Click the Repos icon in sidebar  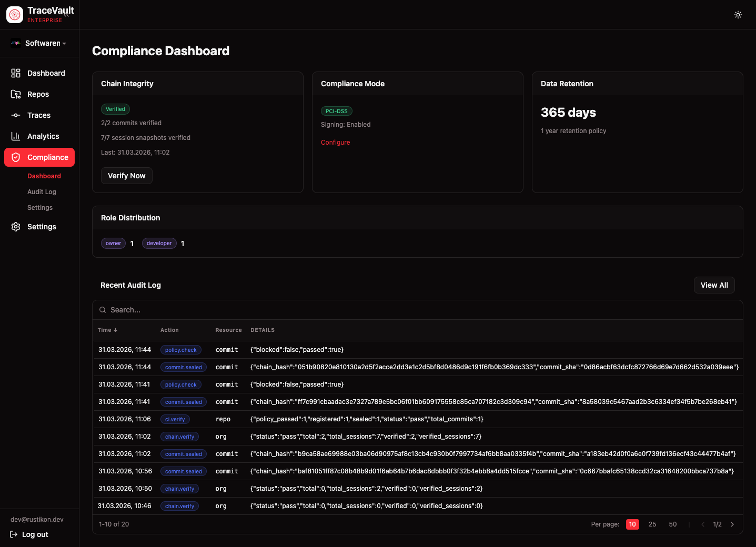click(x=16, y=94)
